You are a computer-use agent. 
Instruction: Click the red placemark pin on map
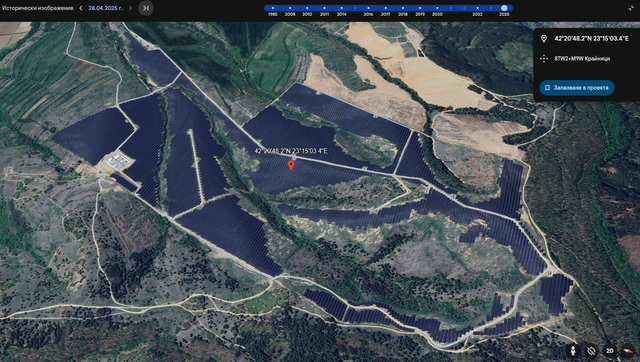(291, 165)
